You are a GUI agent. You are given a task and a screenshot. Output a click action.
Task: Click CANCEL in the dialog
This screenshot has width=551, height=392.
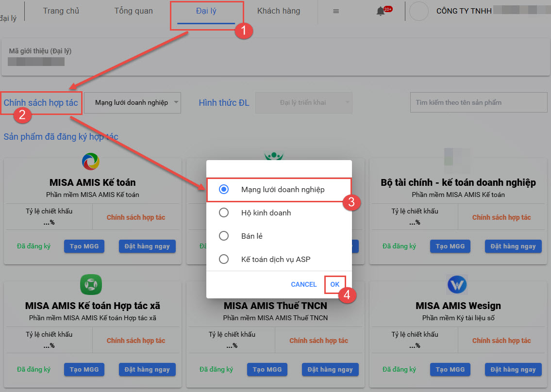pyautogui.click(x=303, y=284)
